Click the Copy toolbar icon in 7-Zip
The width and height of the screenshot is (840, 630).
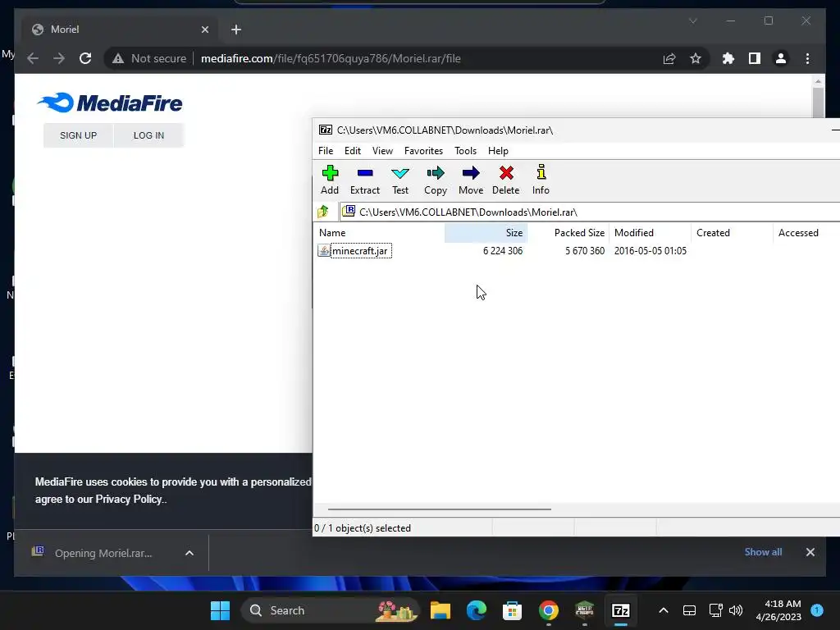[436, 180]
